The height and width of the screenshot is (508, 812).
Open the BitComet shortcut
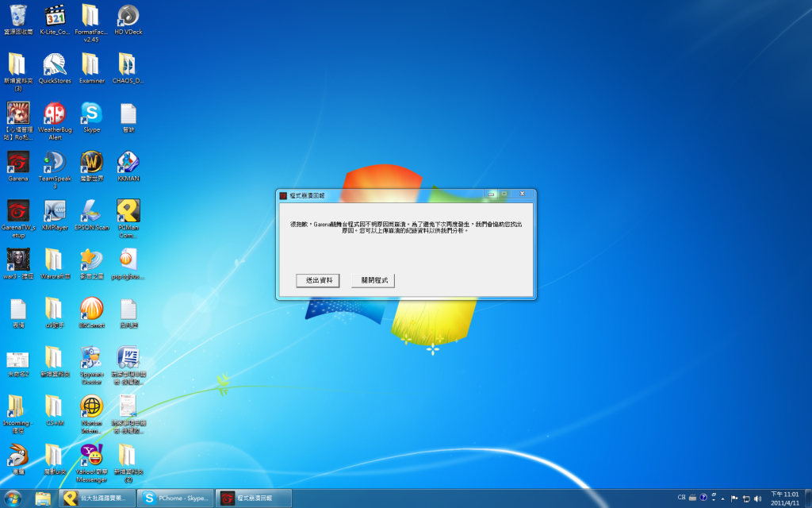point(91,309)
